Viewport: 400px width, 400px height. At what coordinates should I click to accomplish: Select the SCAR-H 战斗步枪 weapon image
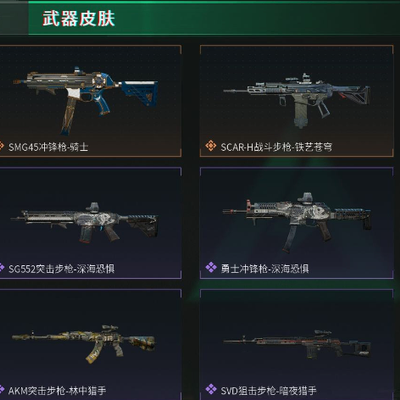click(297, 100)
